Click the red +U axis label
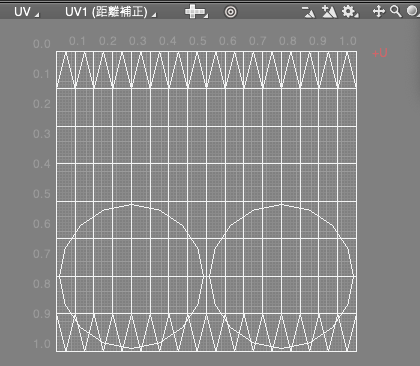This screenshot has width=420, height=366. (380, 53)
